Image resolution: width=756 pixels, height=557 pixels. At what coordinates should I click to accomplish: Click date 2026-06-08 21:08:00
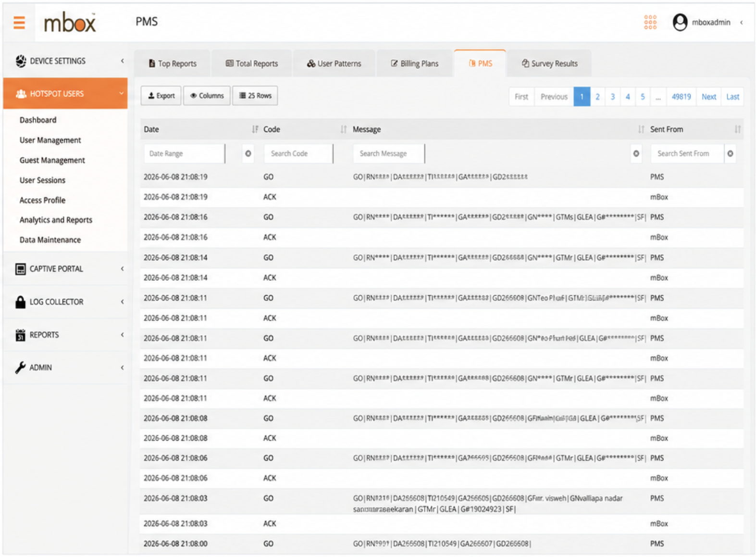(175, 544)
